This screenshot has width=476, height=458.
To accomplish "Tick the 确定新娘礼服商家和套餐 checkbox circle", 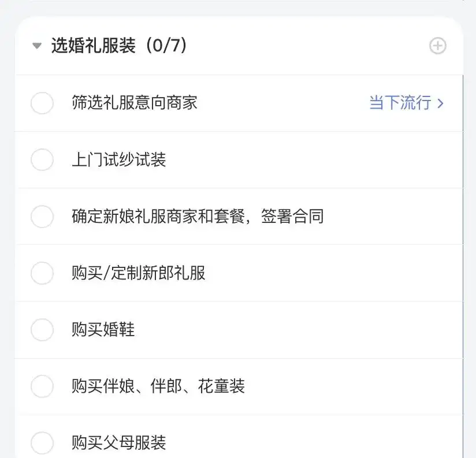I will 42,217.
